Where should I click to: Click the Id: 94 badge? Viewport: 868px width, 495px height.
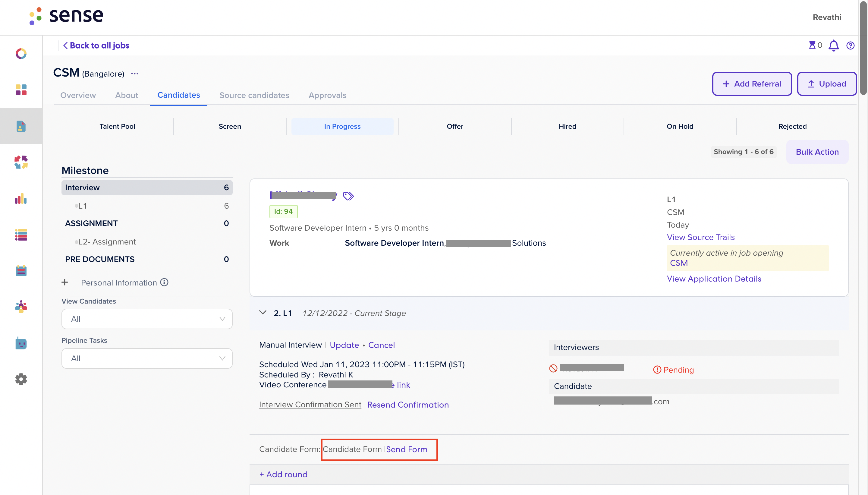coord(283,211)
